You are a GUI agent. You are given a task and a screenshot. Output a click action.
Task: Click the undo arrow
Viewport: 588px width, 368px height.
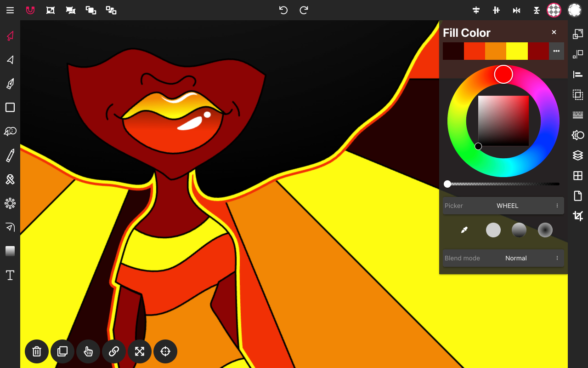[283, 10]
